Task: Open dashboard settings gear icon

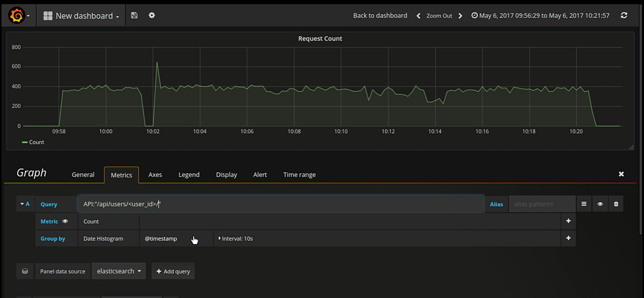Action: pyautogui.click(x=152, y=15)
